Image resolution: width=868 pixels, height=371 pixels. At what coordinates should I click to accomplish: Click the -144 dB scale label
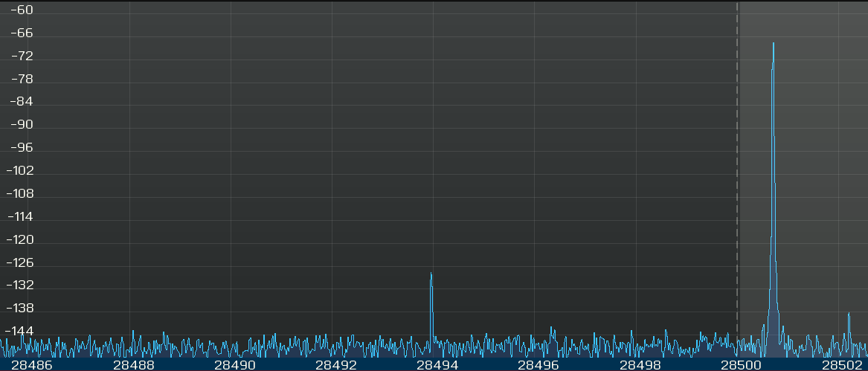pos(20,331)
